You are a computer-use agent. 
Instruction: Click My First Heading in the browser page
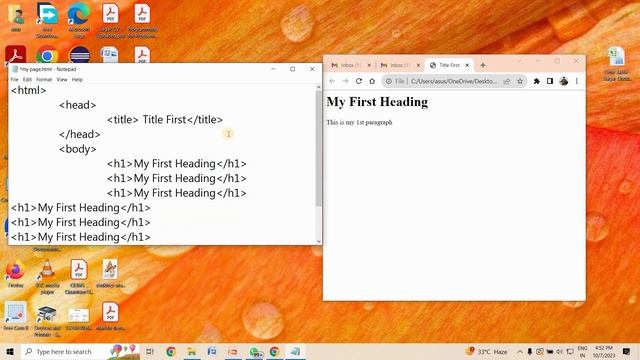[x=377, y=102]
